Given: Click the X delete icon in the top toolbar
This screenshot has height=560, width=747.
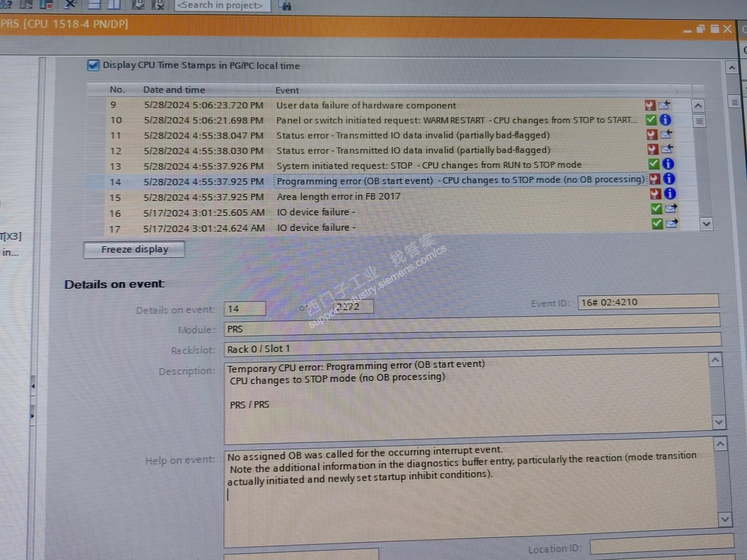Looking at the screenshot, I should [70, 4].
